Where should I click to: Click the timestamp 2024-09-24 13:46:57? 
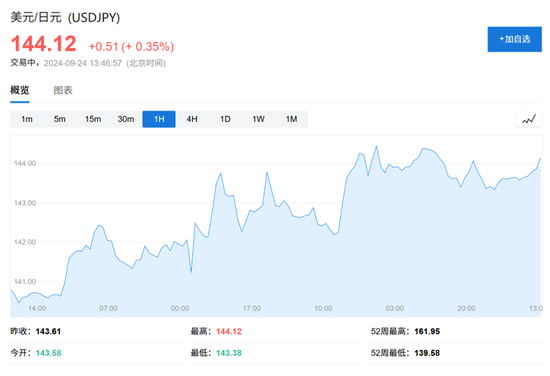(83, 63)
